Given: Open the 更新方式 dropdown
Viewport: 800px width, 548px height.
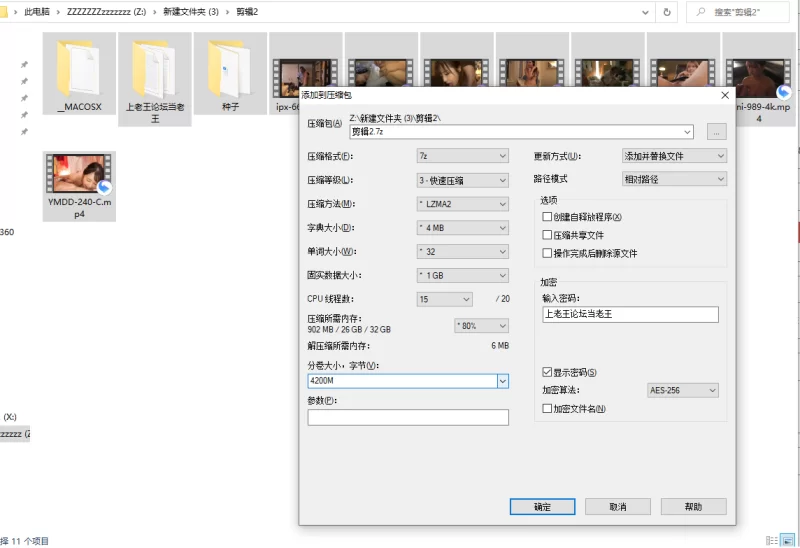Looking at the screenshot, I should pyautogui.click(x=674, y=156).
